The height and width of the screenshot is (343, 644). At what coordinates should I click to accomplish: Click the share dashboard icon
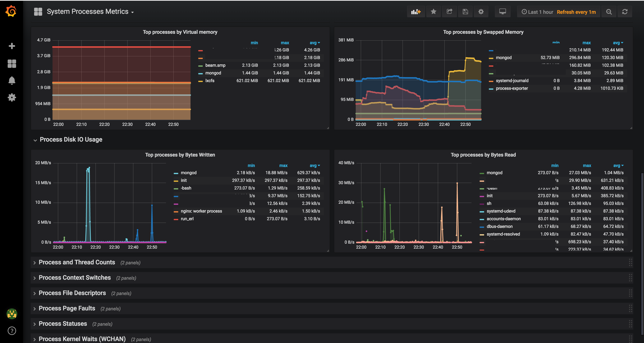point(449,12)
